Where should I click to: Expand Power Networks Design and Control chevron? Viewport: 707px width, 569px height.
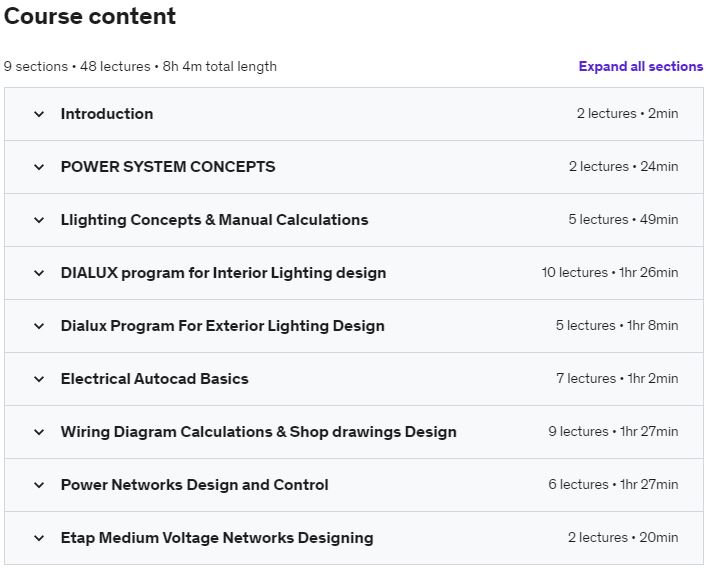point(39,485)
